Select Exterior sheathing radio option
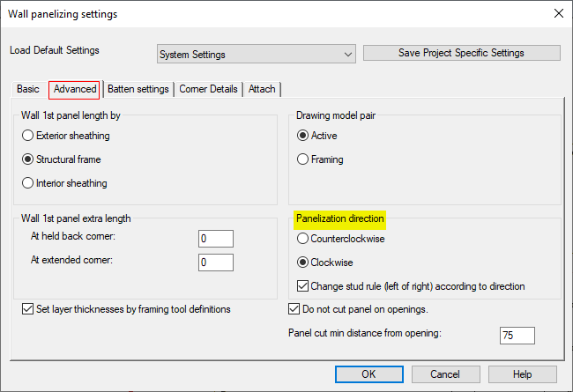 [x=29, y=136]
